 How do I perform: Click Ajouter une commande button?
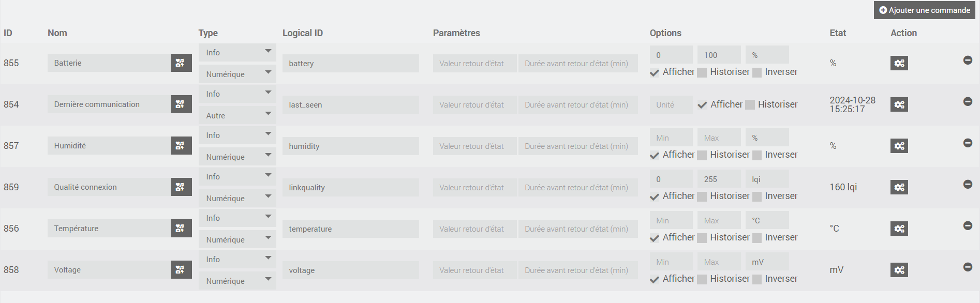coord(924,10)
